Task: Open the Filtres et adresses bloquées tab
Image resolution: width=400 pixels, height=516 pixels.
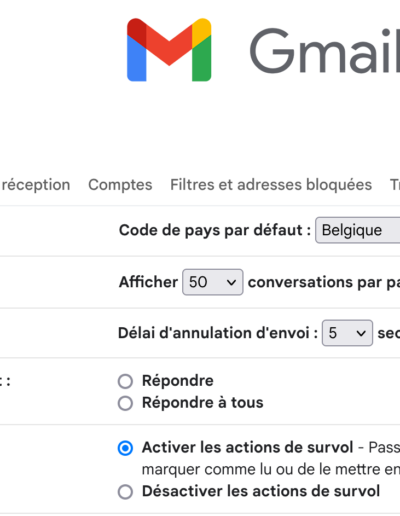Action: (x=271, y=184)
